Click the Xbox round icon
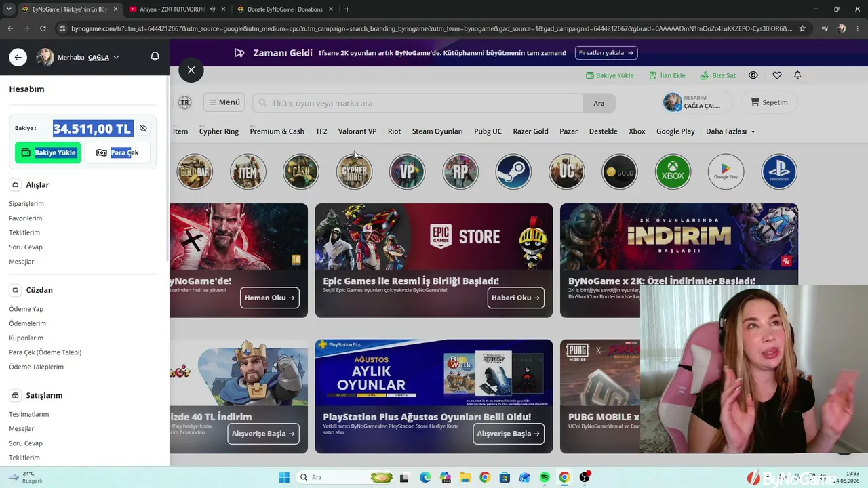 click(x=673, y=171)
